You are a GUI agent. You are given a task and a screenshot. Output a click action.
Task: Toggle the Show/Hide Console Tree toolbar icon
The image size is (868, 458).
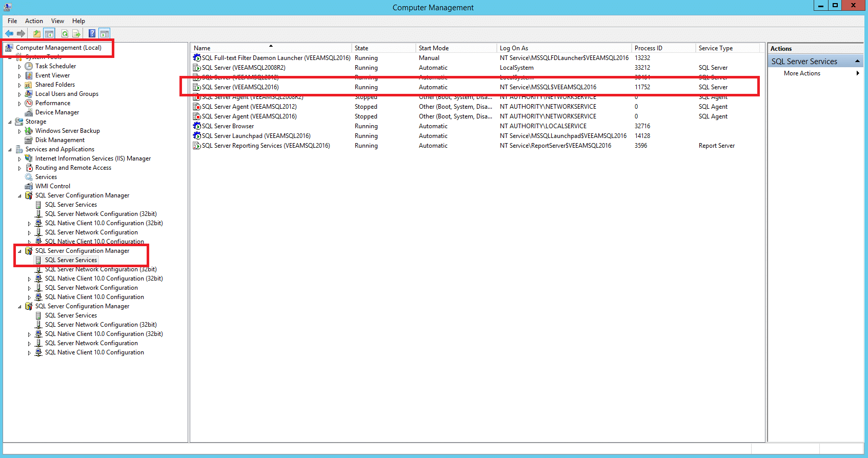pyautogui.click(x=49, y=34)
